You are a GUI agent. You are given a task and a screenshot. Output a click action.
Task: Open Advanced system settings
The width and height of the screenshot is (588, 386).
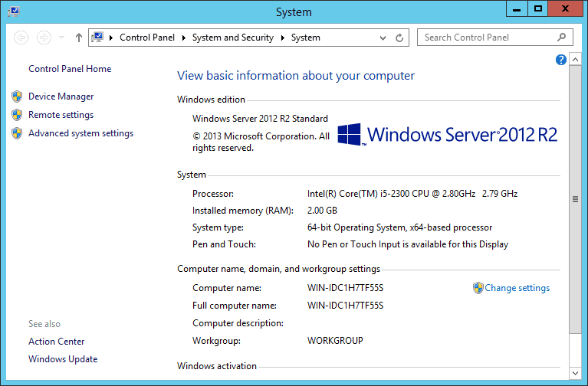(x=80, y=133)
